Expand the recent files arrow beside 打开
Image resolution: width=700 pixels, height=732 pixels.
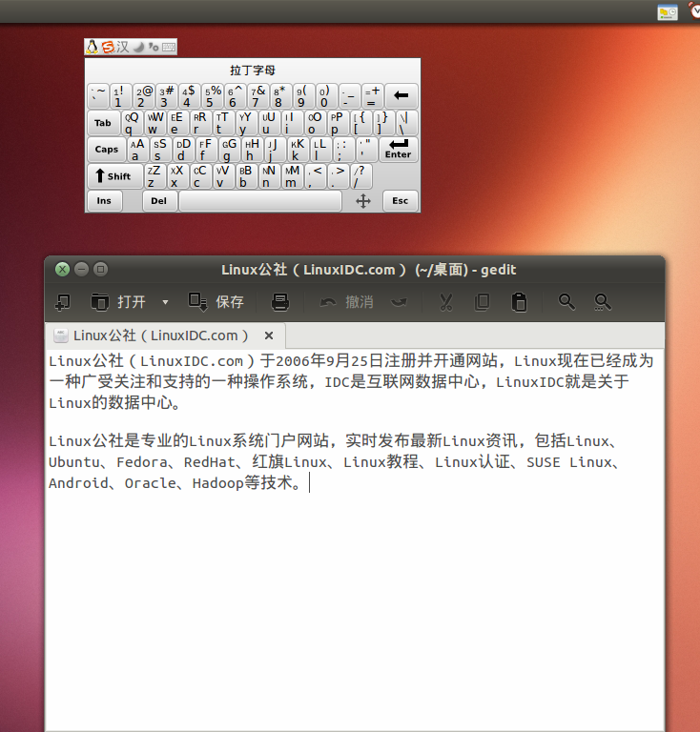tap(165, 302)
